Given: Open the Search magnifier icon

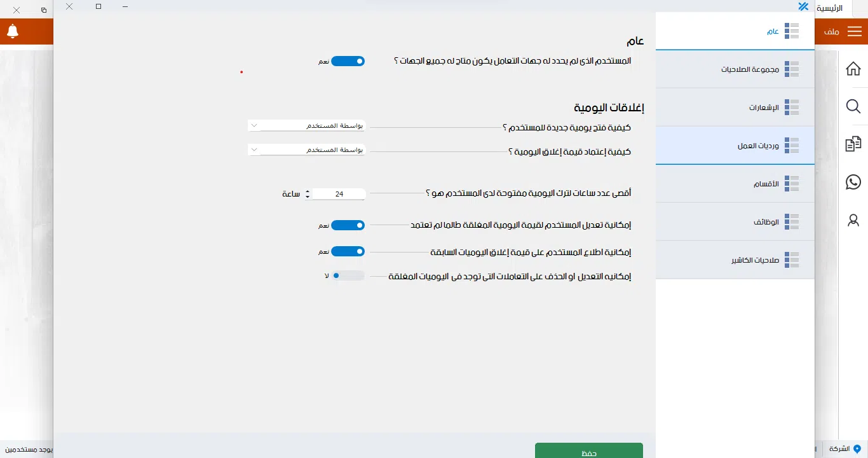Looking at the screenshot, I should click(x=853, y=106).
